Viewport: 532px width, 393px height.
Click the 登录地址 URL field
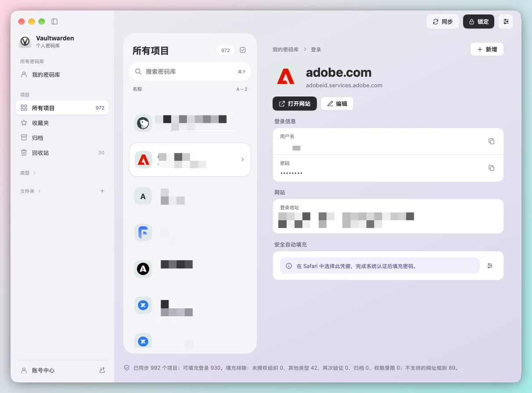(x=388, y=216)
